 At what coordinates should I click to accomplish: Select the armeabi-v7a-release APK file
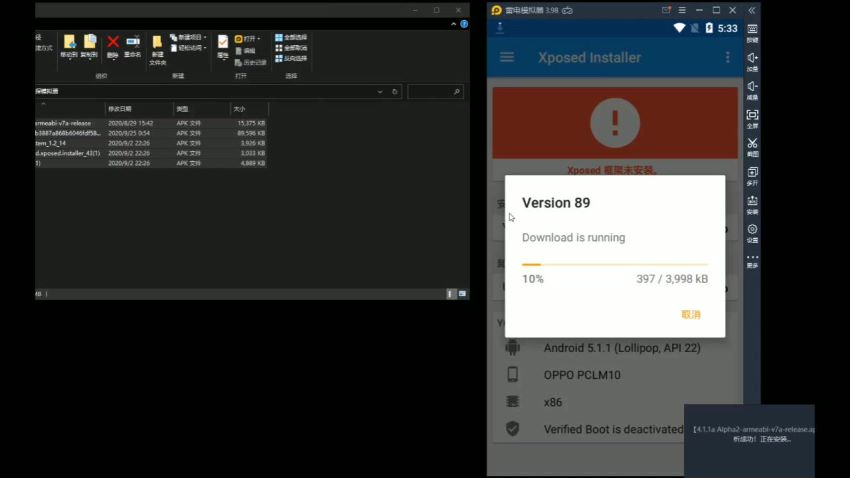tap(151, 123)
